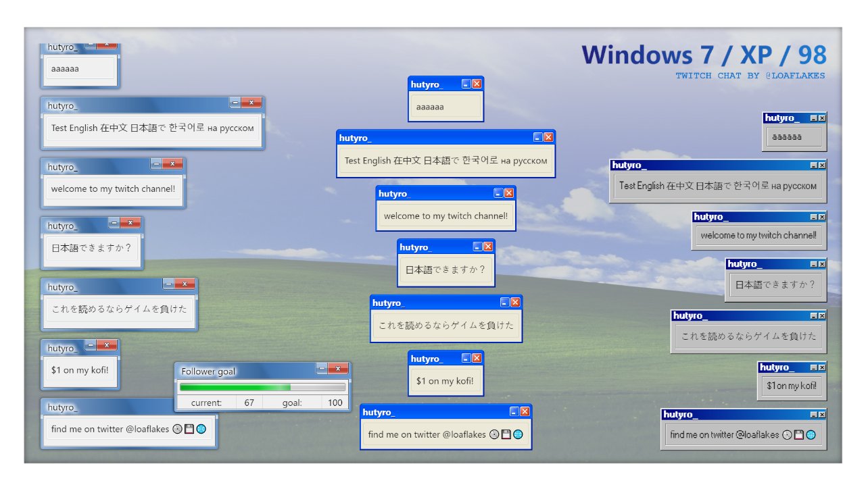Close the blue XP 'find me on twitter' window
The width and height of the screenshot is (868, 489).
[525, 411]
